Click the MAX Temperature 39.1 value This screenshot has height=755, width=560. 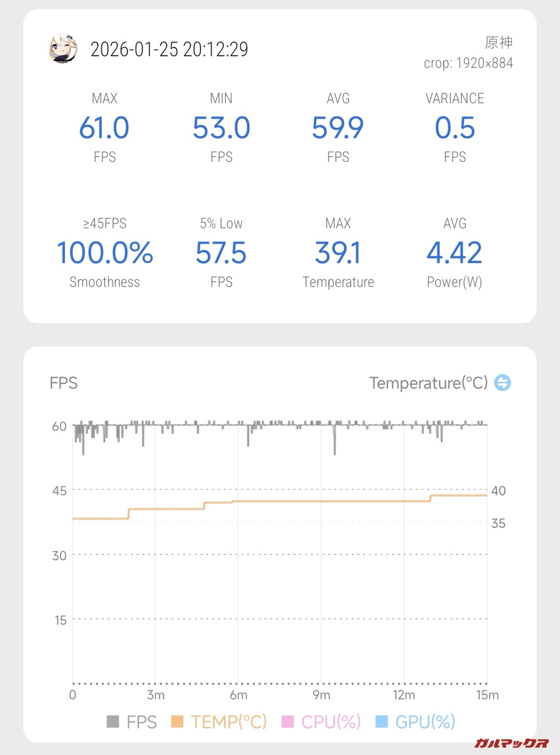click(x=338, y=253)
